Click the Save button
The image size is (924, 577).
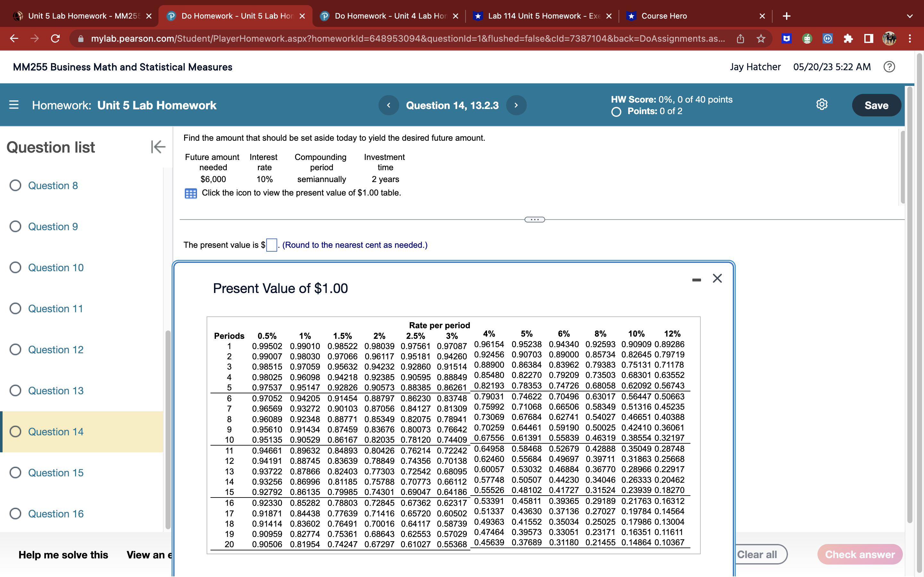pos(876,105)
